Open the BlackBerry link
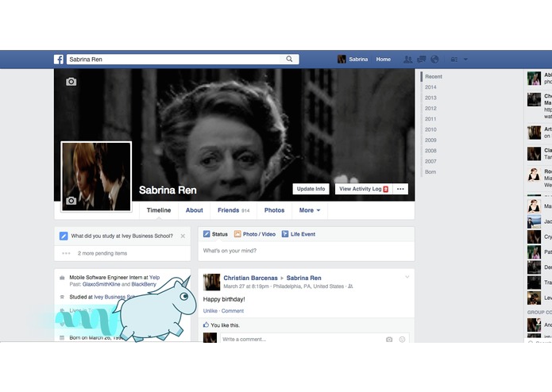Viewport: 552px width, 392px height. [x=144, y=284]
